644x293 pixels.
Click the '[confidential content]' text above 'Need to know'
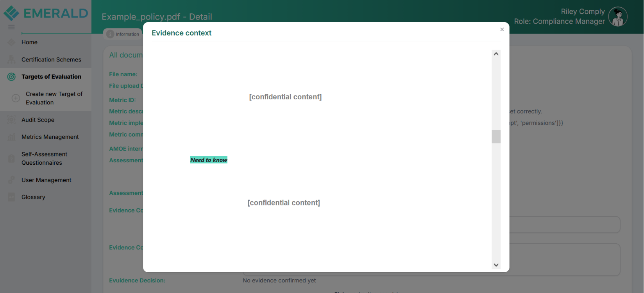285,97
